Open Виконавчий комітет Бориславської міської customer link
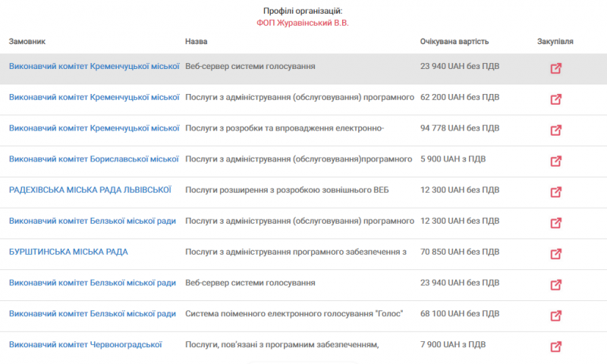Image resolution: width=607 pixels, height=364 pixels. 93,159
